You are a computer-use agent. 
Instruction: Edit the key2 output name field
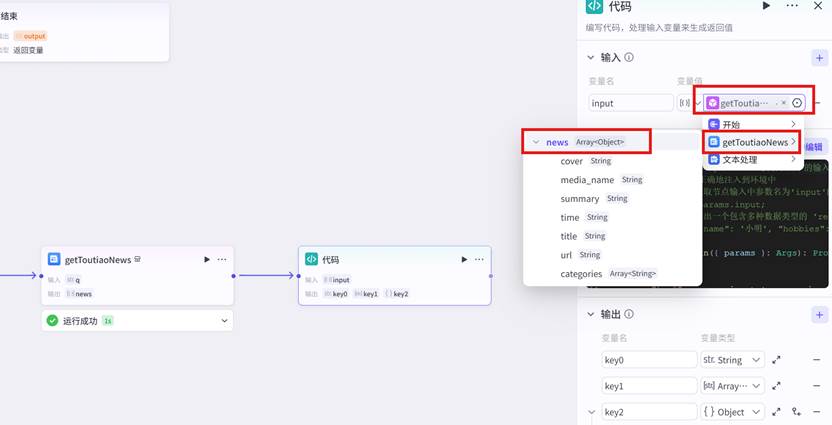coord(649,412)
